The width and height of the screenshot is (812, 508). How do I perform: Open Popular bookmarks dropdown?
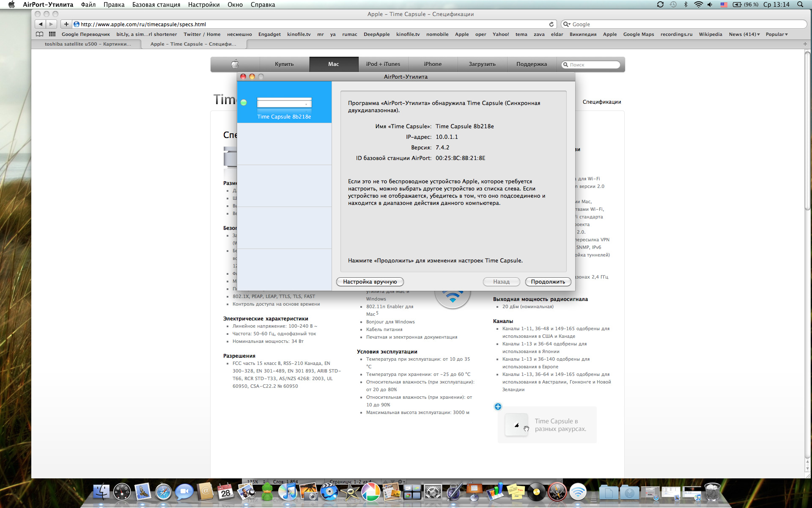tap(776, 34)
